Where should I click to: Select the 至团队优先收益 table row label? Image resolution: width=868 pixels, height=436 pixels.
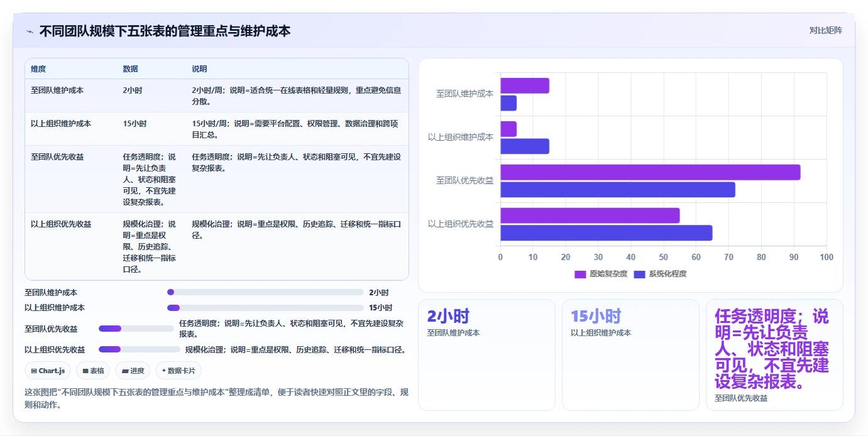click(57, 157)
